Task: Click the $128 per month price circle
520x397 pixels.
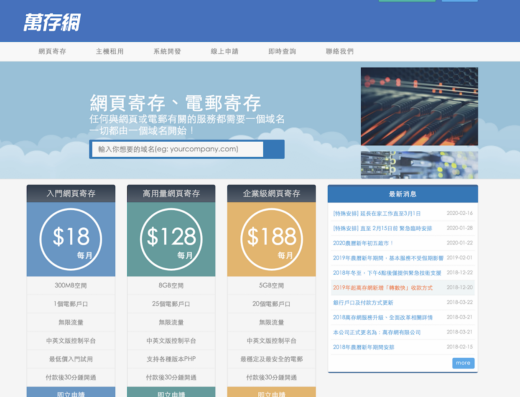Action: tap(171, 239)
